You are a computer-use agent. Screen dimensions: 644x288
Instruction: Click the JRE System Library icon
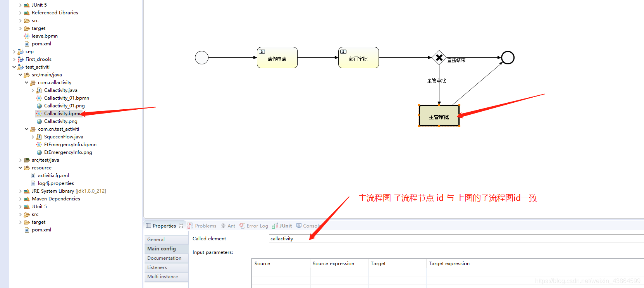[27, 191]
